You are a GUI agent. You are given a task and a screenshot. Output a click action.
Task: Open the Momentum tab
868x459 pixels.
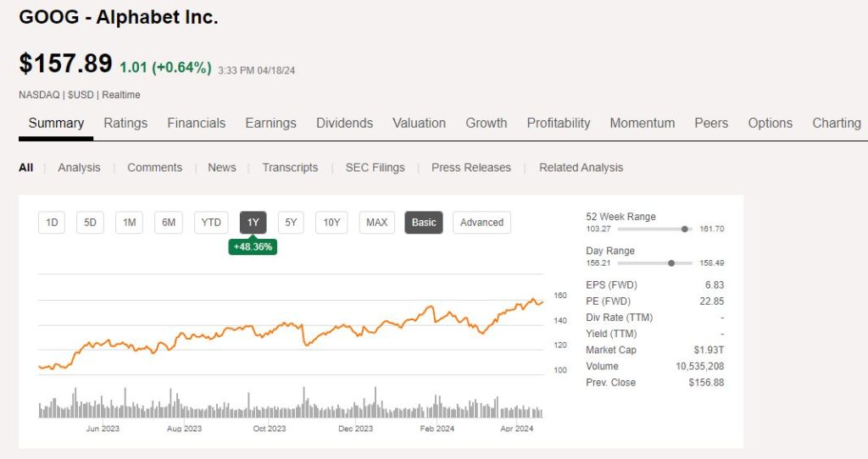[x=643, y=123]
